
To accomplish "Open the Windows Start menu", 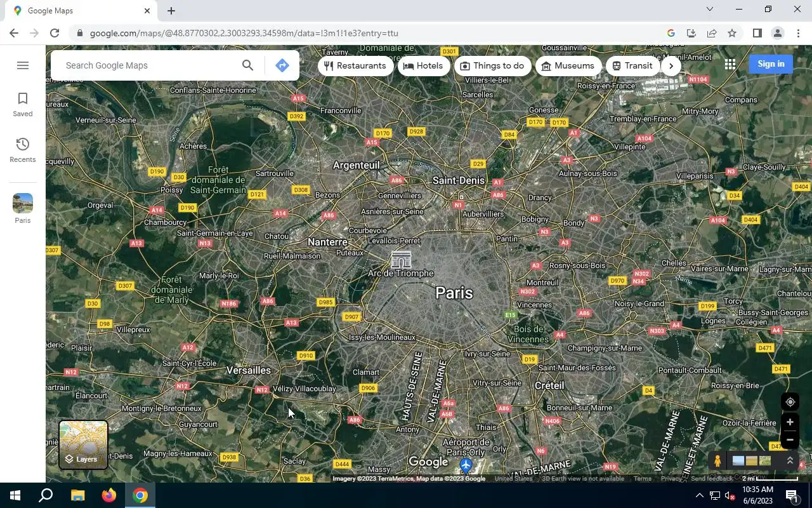I will (x=15, y=495).
